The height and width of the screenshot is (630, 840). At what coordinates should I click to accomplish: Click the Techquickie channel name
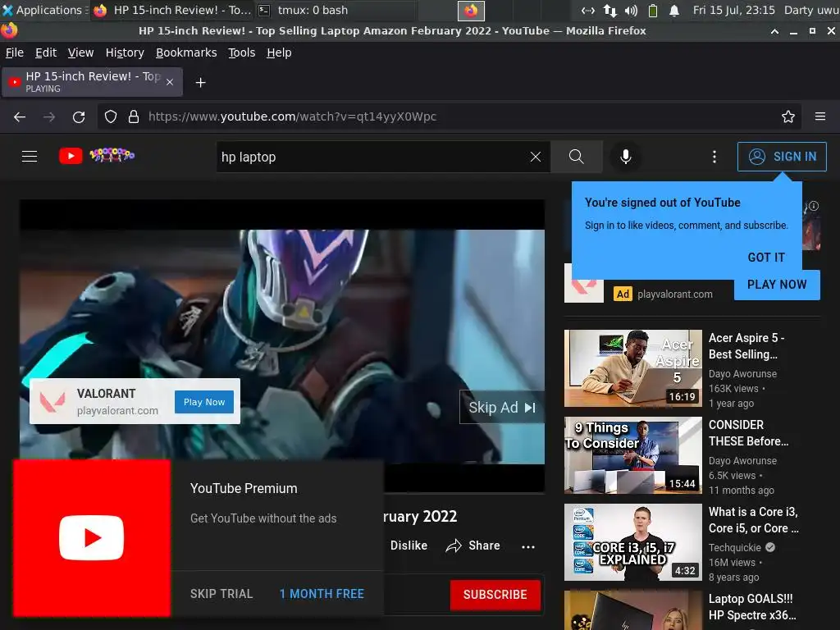(x=734, y=547)
